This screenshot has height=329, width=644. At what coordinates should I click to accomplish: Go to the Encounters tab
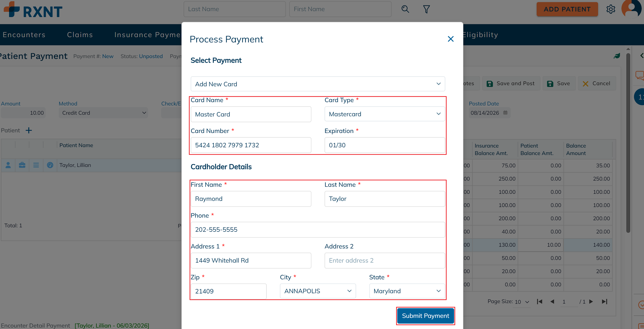click(24, 35)
